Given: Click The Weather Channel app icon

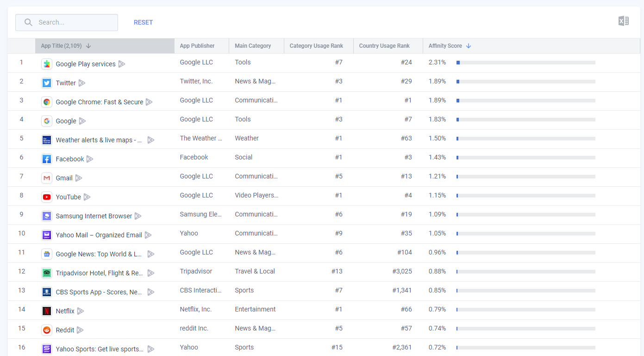Looking at the screenshot, I should 46,140.
